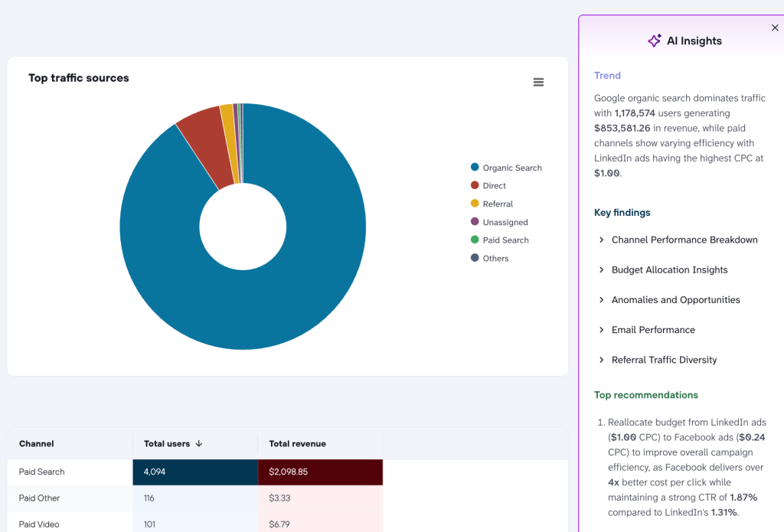Click the AI Insights sparkle icon
Image resolution: width=784 pixels, height=532 pixels.
[x=655, y=41]
